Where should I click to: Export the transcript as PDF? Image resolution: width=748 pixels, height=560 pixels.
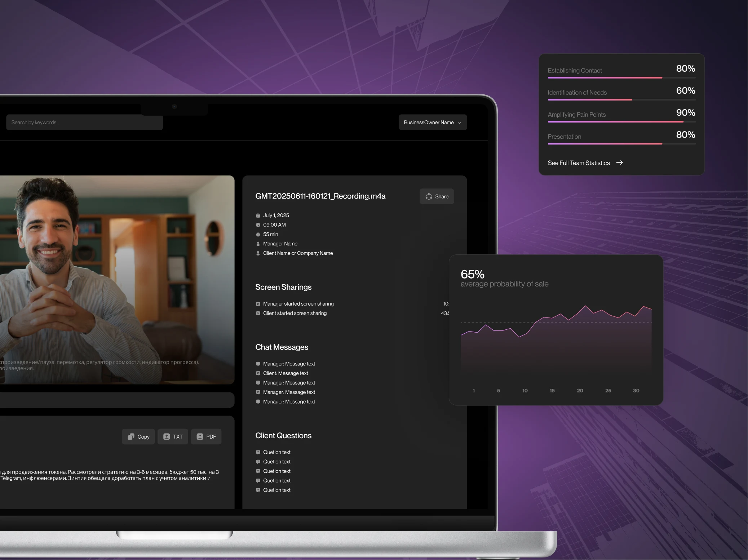[206, 436]
